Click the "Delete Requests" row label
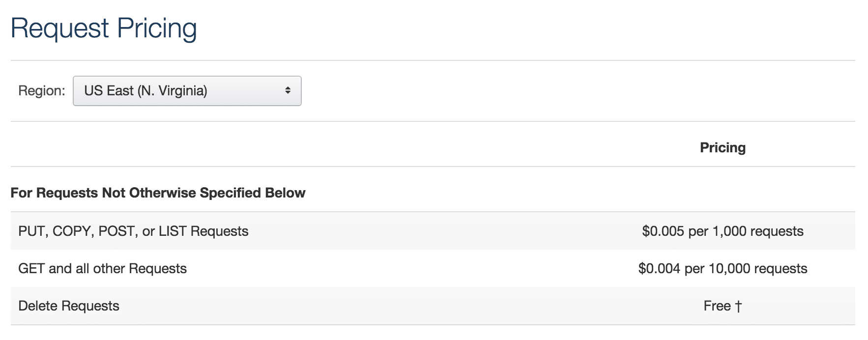Screen dimensions: 868x340 69,306
